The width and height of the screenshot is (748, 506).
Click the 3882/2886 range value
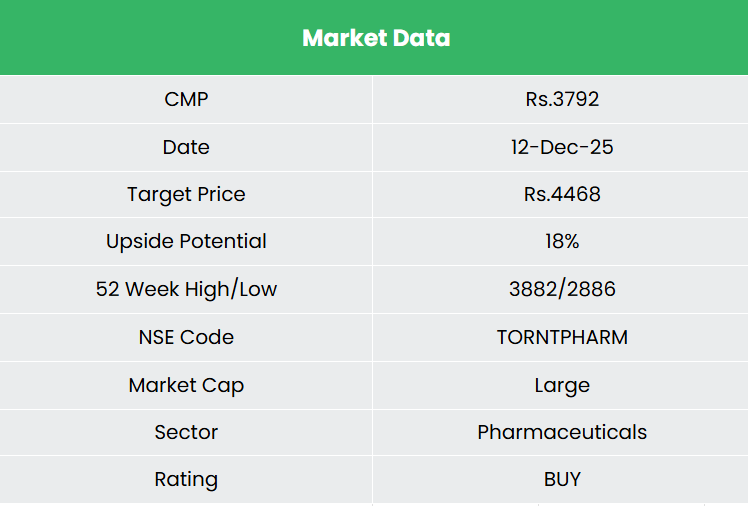coord(562,289)
